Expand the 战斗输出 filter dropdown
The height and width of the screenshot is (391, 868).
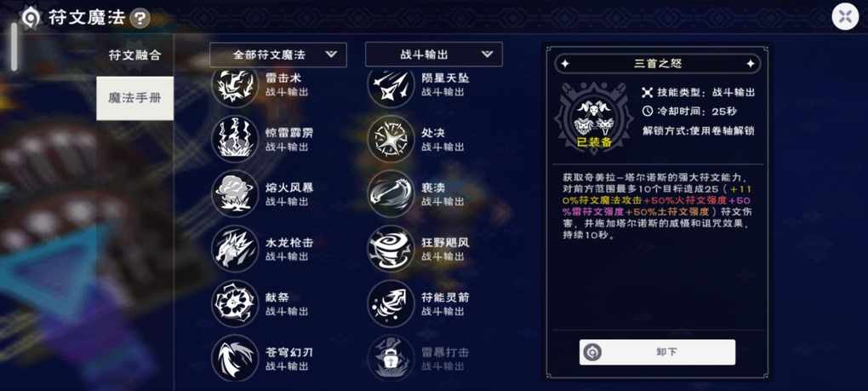pos(433,55)
